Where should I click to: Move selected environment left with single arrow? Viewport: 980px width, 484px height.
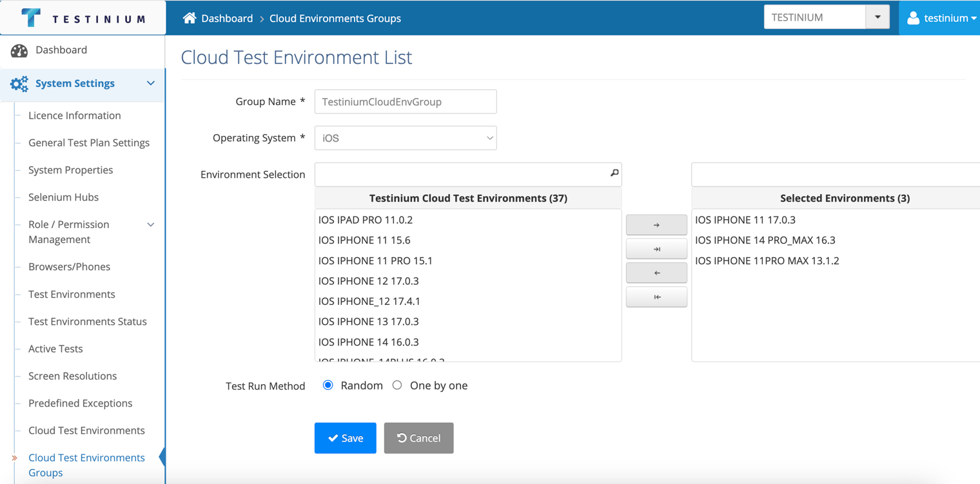(x=656, y=273)
